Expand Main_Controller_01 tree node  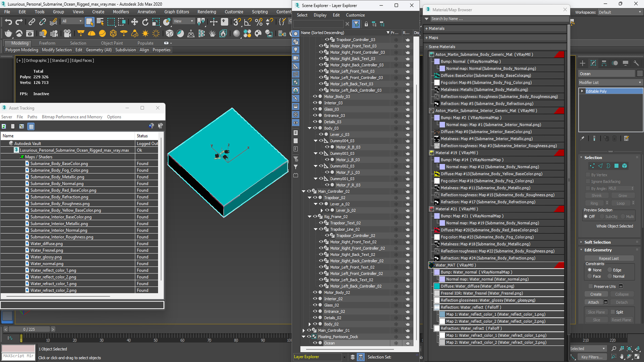point(304,330)
